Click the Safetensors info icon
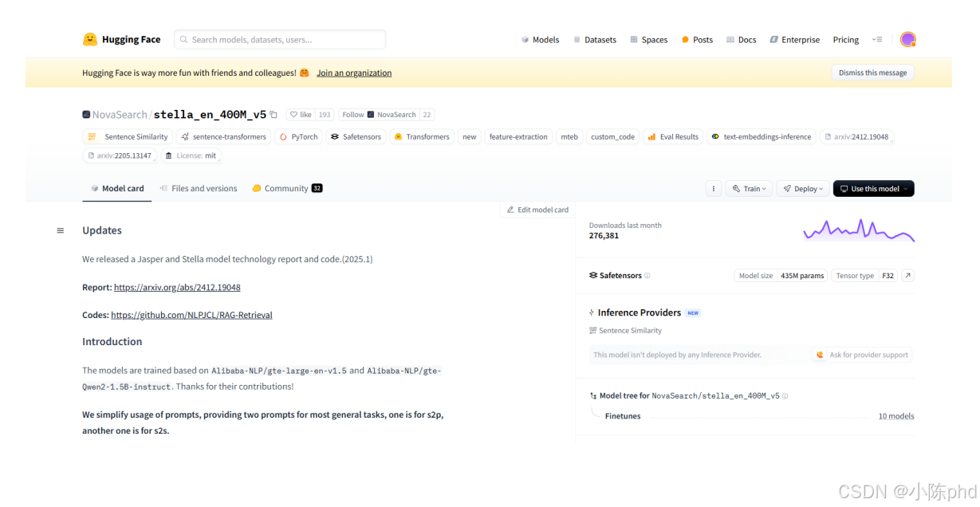980x507 pixels. click(x=647, y=276)
